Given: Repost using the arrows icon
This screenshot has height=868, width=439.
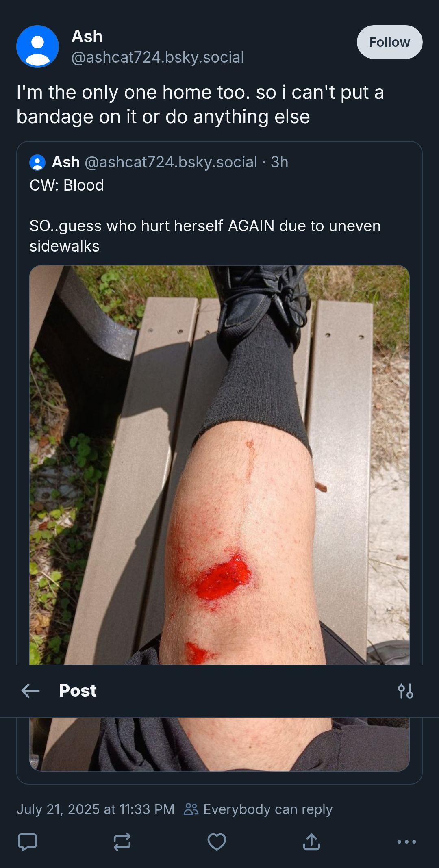Looking at the screenshot, I should 122,842.
